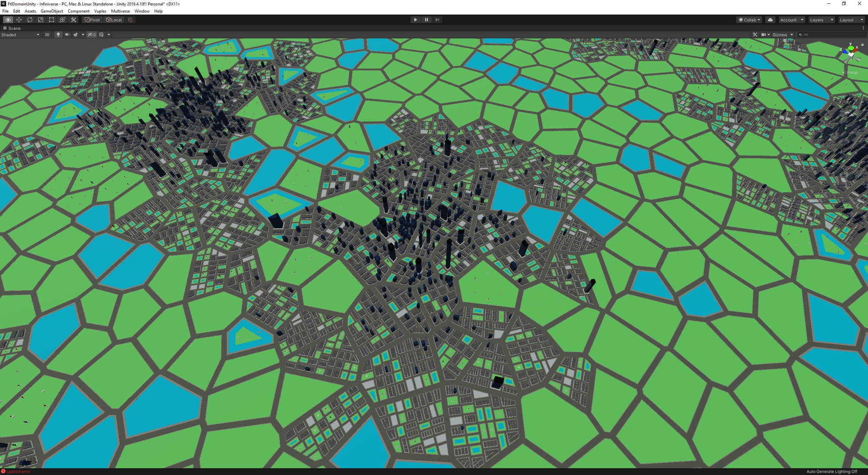The image size is (868, 475).
Task: Open Collab dropdown
Action: click(749, 20)
